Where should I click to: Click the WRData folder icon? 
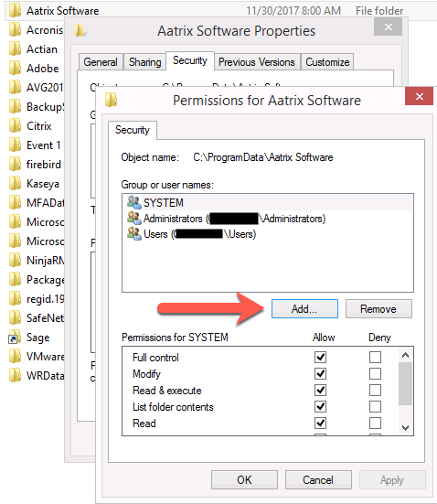(16, 376)
